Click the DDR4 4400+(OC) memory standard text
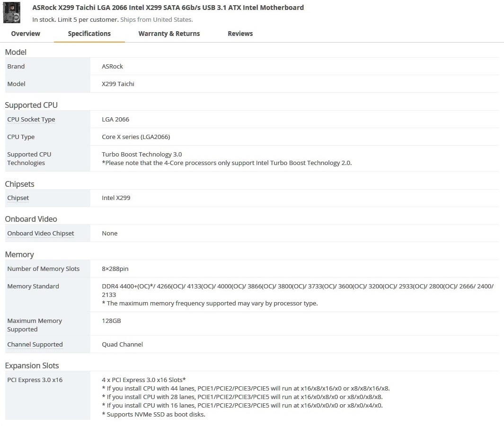 298,290
